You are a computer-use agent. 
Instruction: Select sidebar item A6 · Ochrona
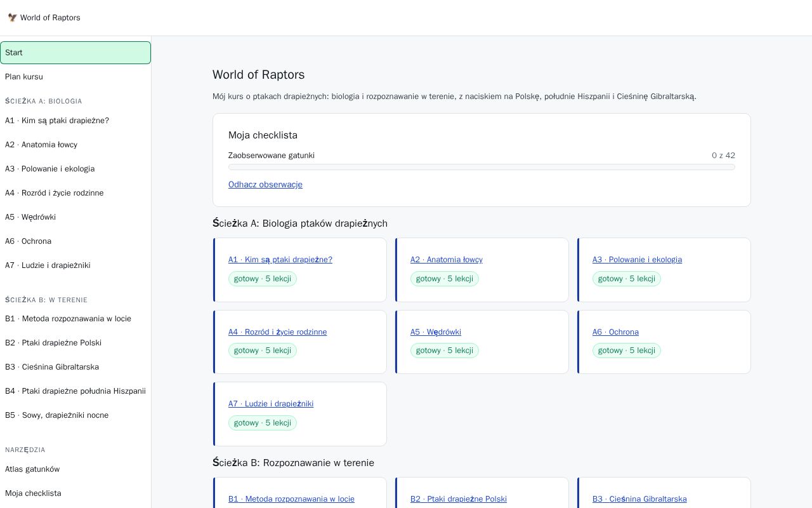coord(75,241)
